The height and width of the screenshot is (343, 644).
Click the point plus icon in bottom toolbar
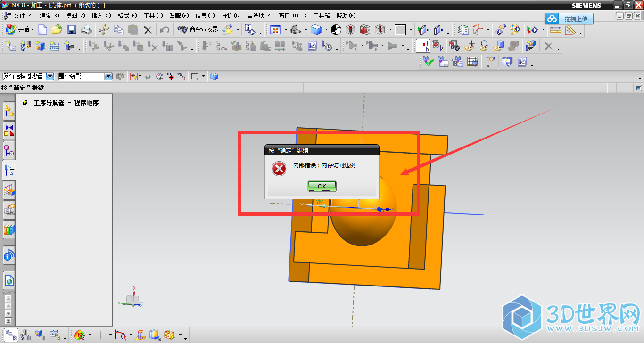[100, 335]
